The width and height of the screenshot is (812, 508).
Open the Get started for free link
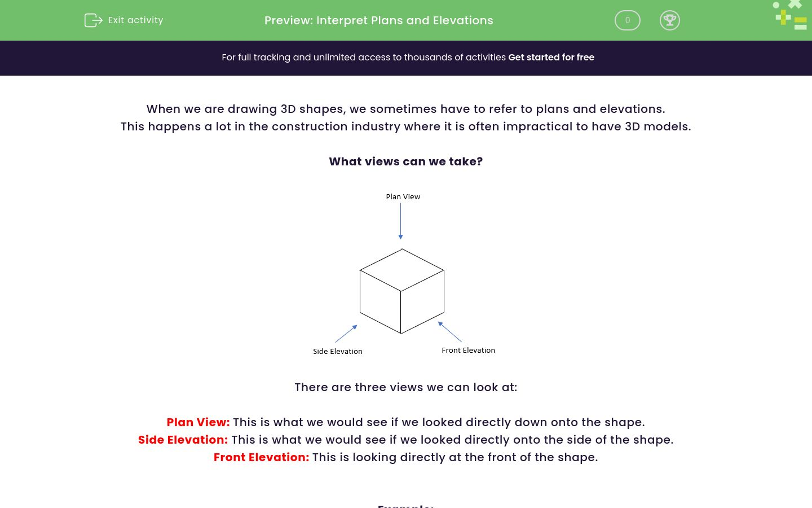point(551,57)
